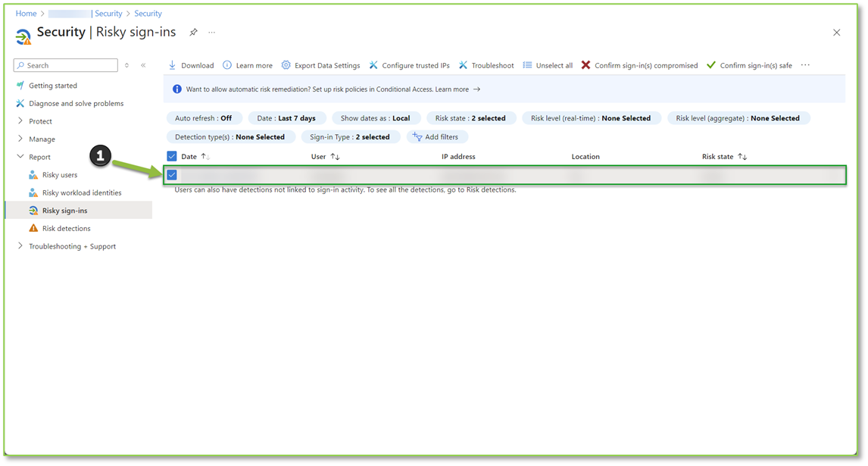Image resolution: width=868 pixels, height=466 pixels.
Task: Click Configure trusted IPs
Action: (410, 65)
